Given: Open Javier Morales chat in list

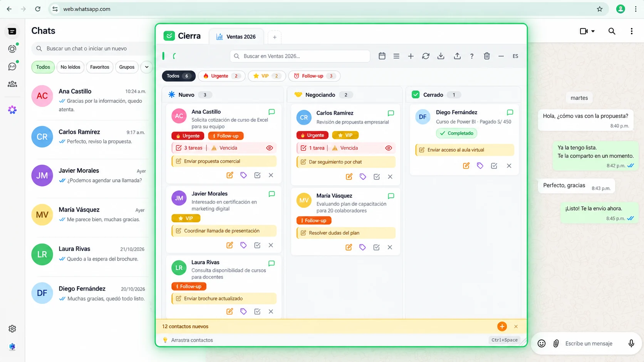Looking at the screenshot, I should [x=89, y=175].
